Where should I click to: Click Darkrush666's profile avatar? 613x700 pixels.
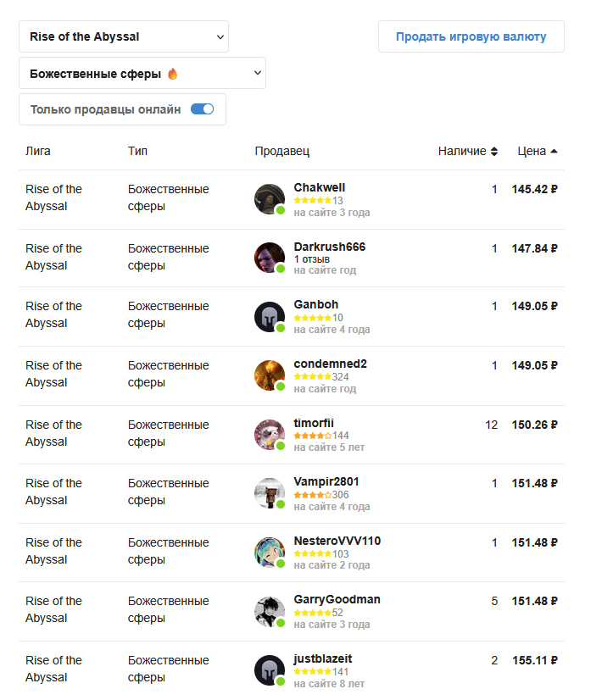[270, 258]
